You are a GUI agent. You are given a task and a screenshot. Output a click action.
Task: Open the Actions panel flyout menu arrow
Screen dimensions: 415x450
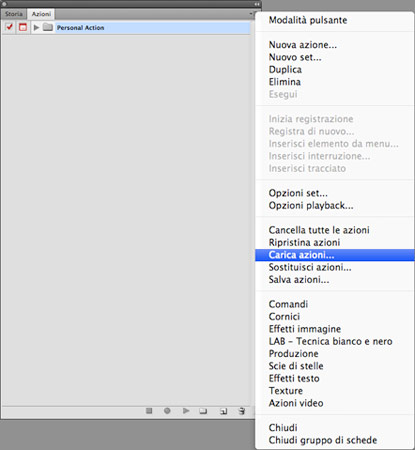click(251, 14)
